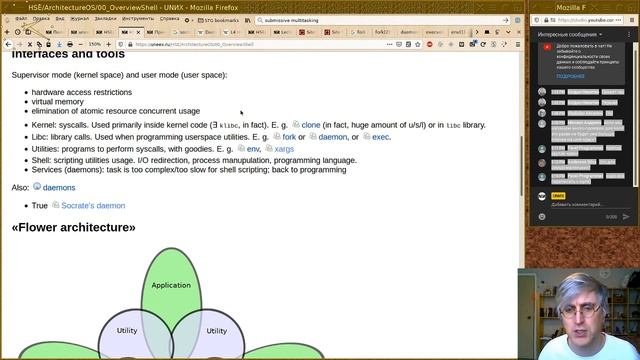Open the emoji picker in chat

tap(542, 217)
